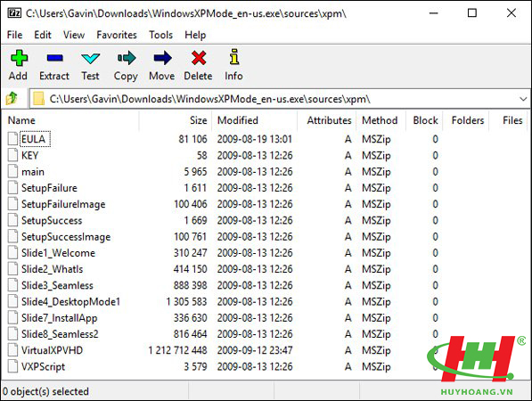
Task: Expand the address bar path dropdown
Action: 523,99
